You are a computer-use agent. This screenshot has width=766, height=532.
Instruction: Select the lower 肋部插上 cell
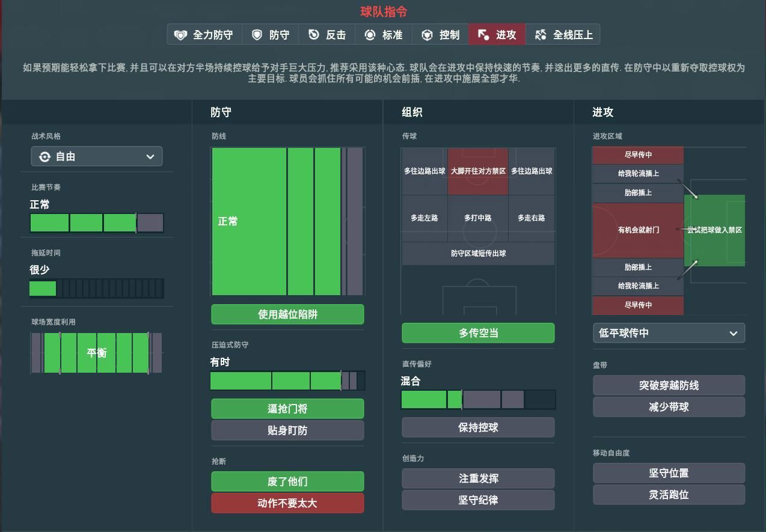[638, 268]
